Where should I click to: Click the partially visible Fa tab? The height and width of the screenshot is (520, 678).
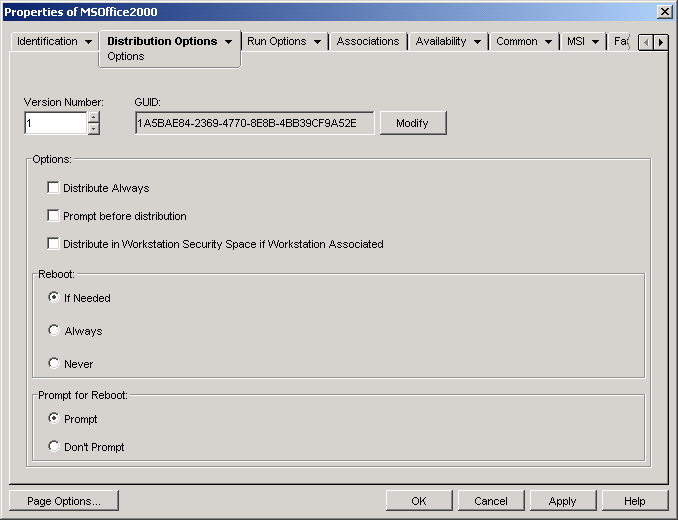pyautogui.click(x=621, y=41)
